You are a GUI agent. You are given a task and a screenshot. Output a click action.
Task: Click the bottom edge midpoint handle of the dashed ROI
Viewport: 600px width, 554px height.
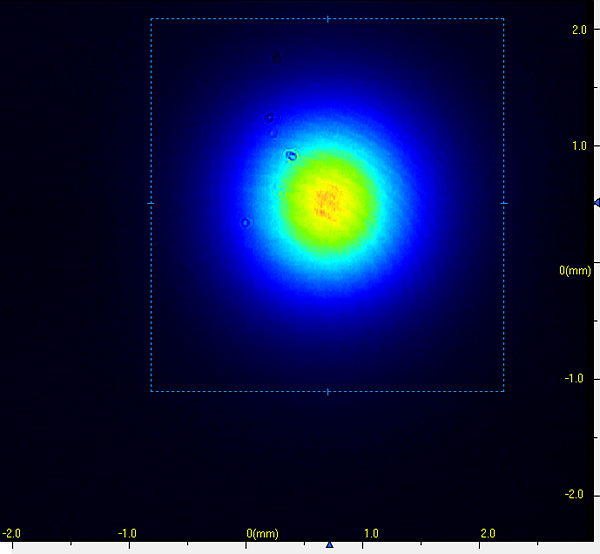pyautogui.click(x=328, y=391)
